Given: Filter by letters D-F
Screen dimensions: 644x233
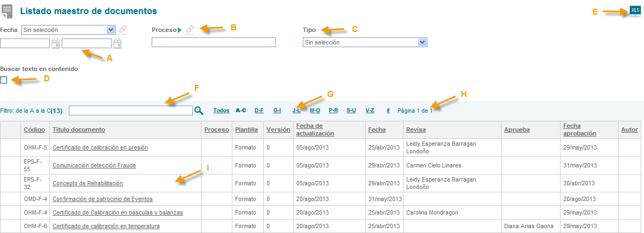Looking at the screenshot, I should coord(259,111).
